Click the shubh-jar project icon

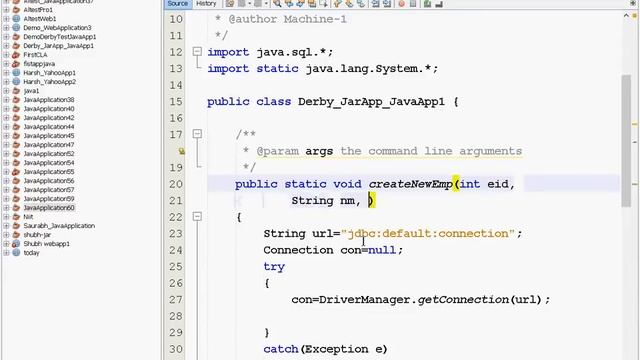16,235
